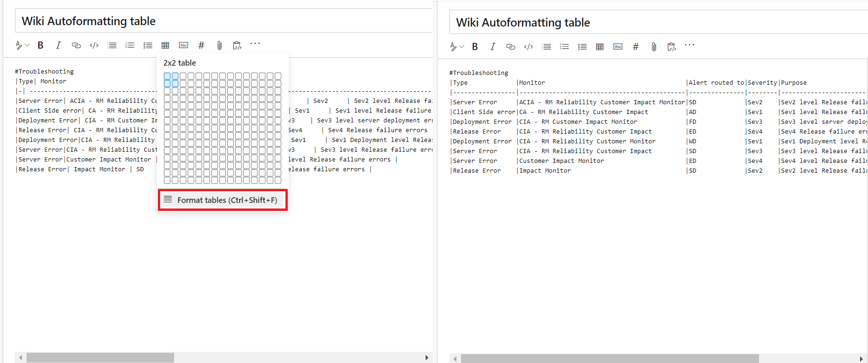Click the Abc icon in the right toolbar
The height and width of the screenshot is (363, 868).
click(x=618, y=47)
